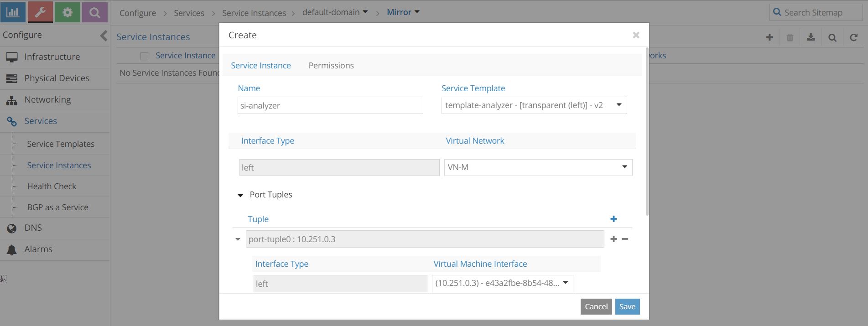Image resolution: width=868 pixels, height=326 pixels.
Task: Click the Alarms bell icon
Action: pyautogui.click(x=11, y=249)
